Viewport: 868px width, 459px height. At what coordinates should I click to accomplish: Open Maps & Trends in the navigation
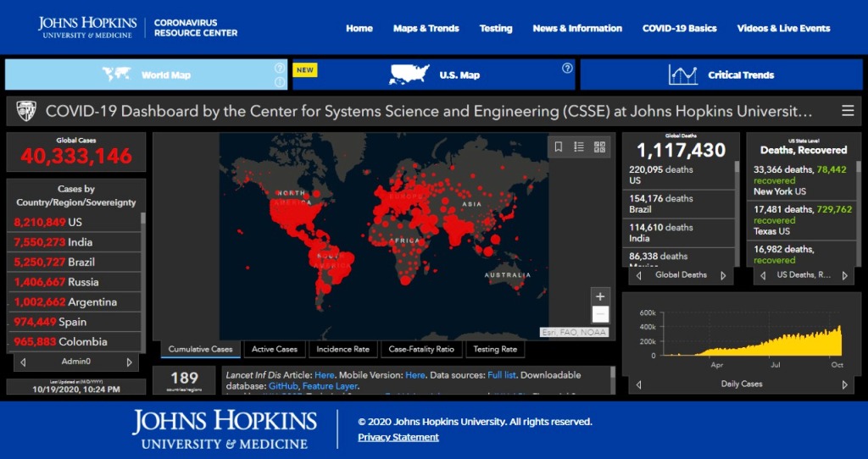[426, 28]
